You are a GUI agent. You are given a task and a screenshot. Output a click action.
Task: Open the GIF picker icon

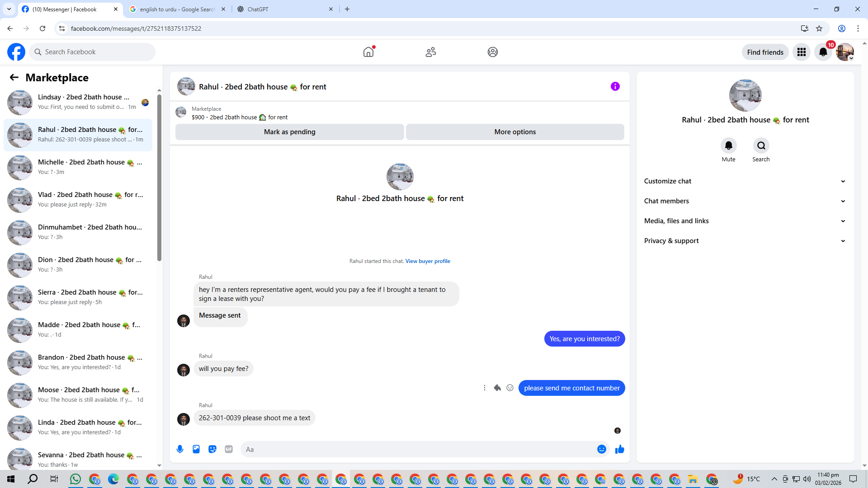[229, 449]
